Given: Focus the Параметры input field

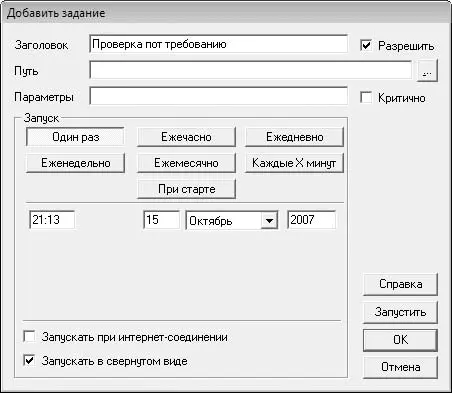Looking at the screenshot, I should coord(219,96).
